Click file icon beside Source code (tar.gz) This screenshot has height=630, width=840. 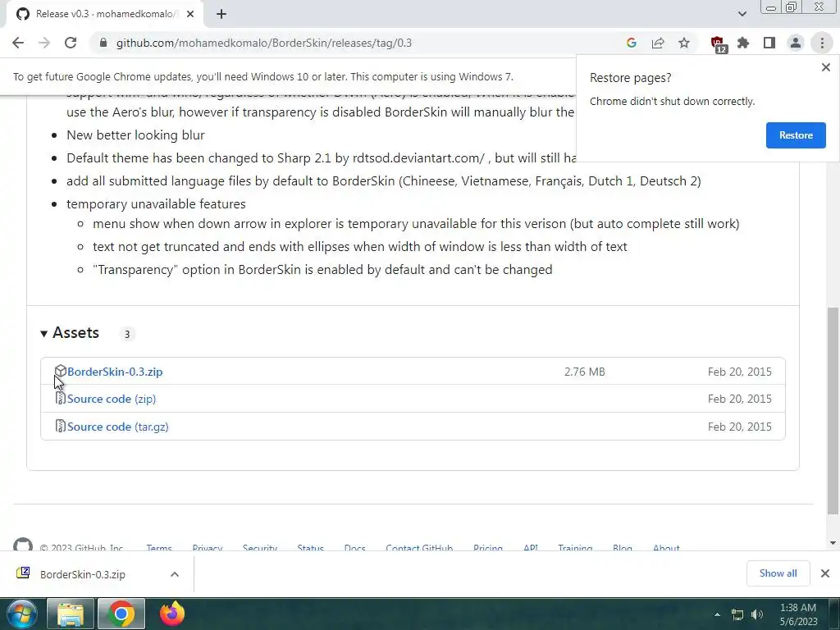point(61,426)
